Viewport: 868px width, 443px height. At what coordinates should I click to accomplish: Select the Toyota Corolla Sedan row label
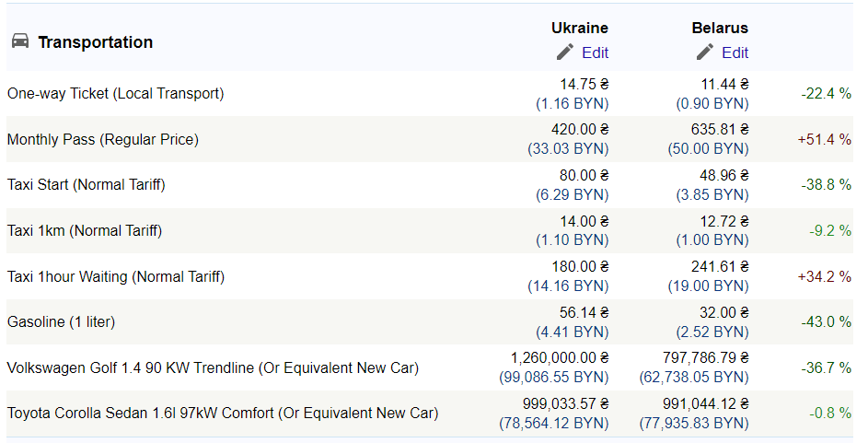click(x=223, y=414)
